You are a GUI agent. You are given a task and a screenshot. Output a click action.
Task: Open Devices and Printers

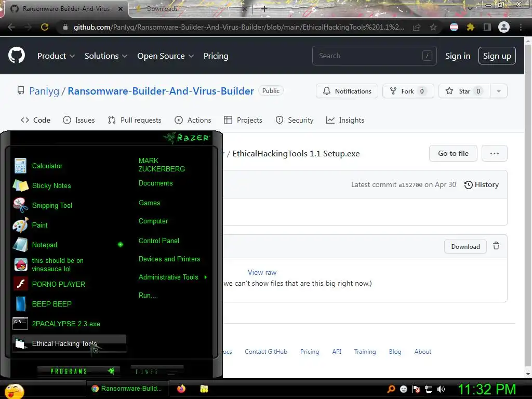click(169, 259)
